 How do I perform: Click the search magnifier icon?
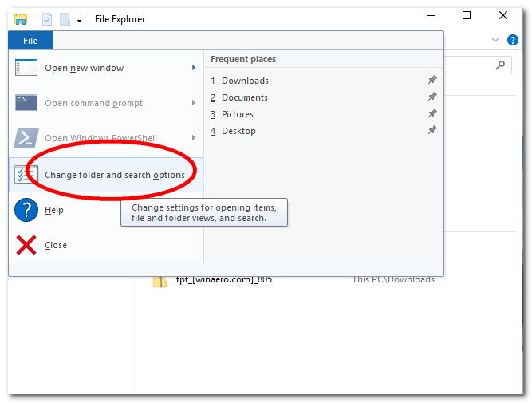pyautogui.click(x=500, y=65)
